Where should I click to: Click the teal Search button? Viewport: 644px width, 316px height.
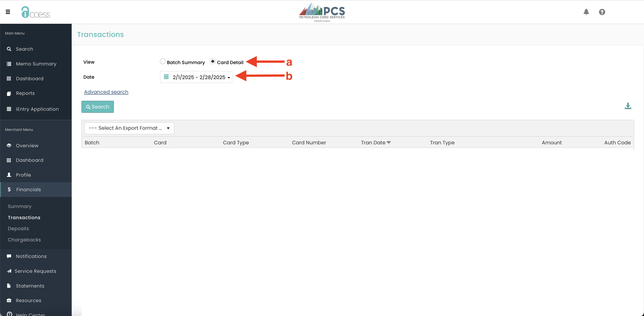tap(97, 107)
